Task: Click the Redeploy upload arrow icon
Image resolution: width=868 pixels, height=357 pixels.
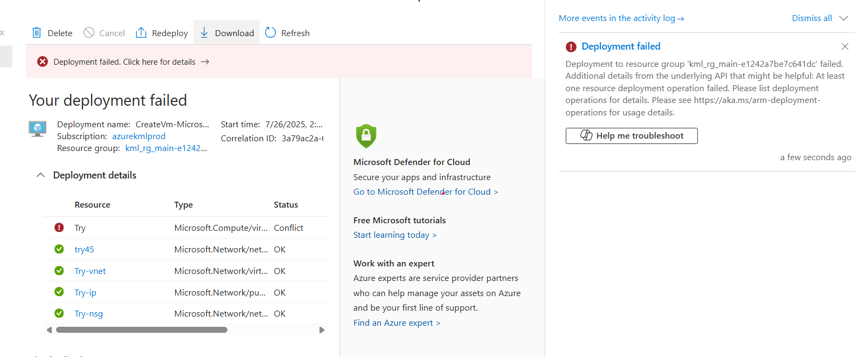Action: tap(141, 33)
